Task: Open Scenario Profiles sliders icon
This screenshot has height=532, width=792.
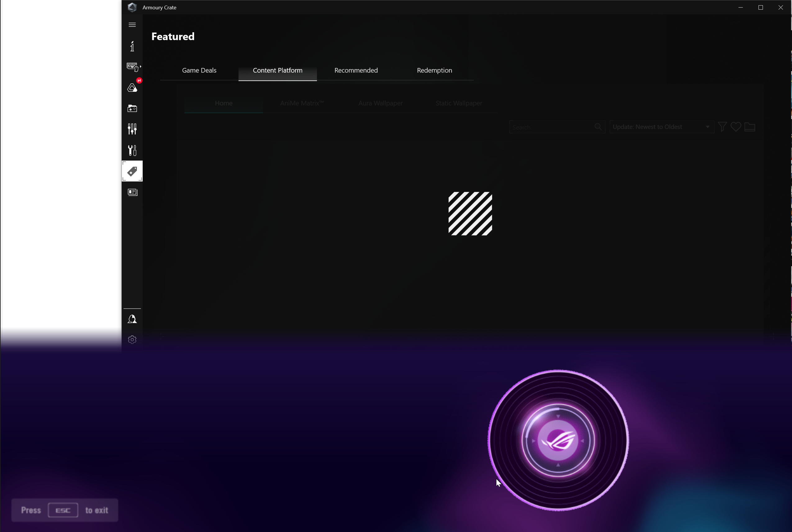Action: point(132,129)
